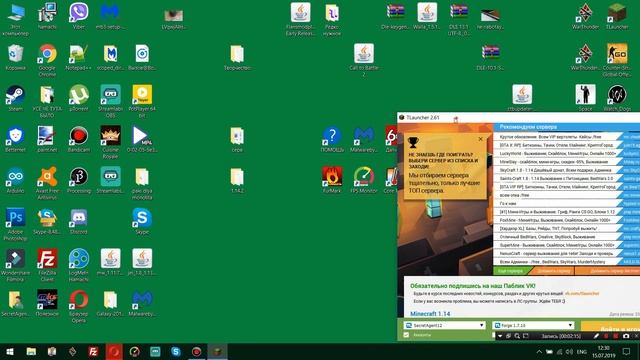Open Google Chrome from the desktop
The width and height of the screenshot is (640, 360).
click(x=47, y=60)
